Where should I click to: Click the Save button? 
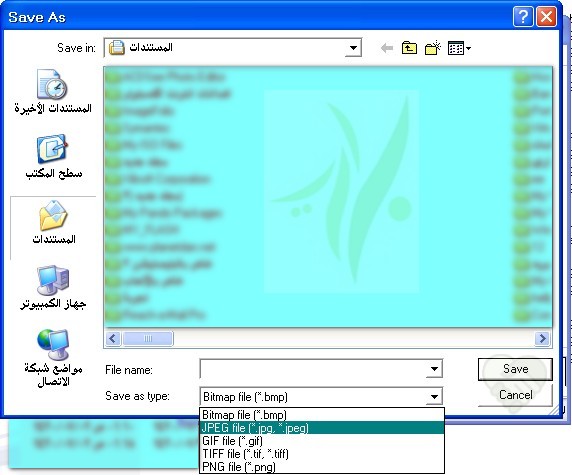[x=515, y=369]
